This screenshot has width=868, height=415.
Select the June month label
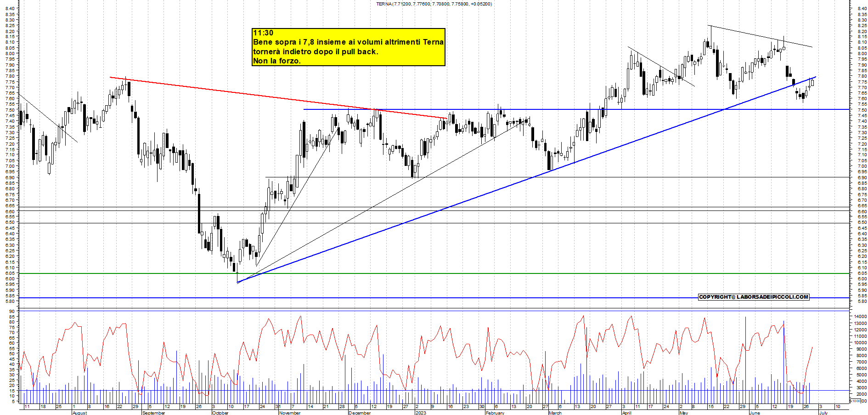coord(754,413)
